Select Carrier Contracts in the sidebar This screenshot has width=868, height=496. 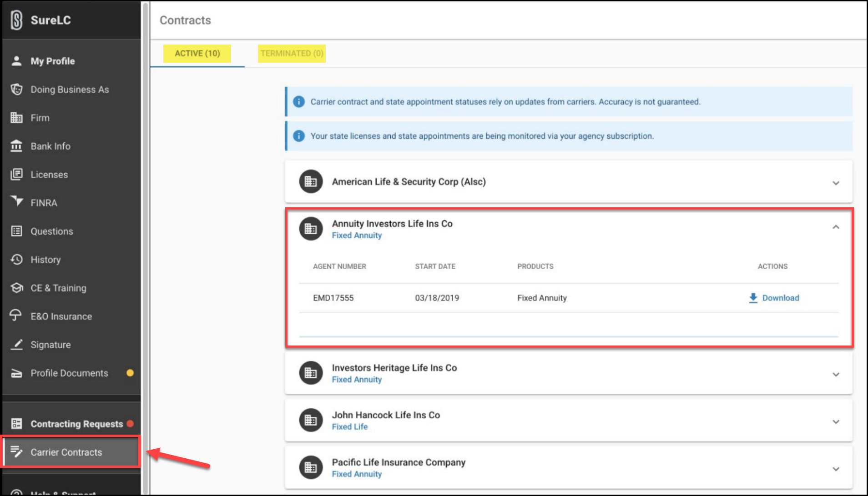71,452
